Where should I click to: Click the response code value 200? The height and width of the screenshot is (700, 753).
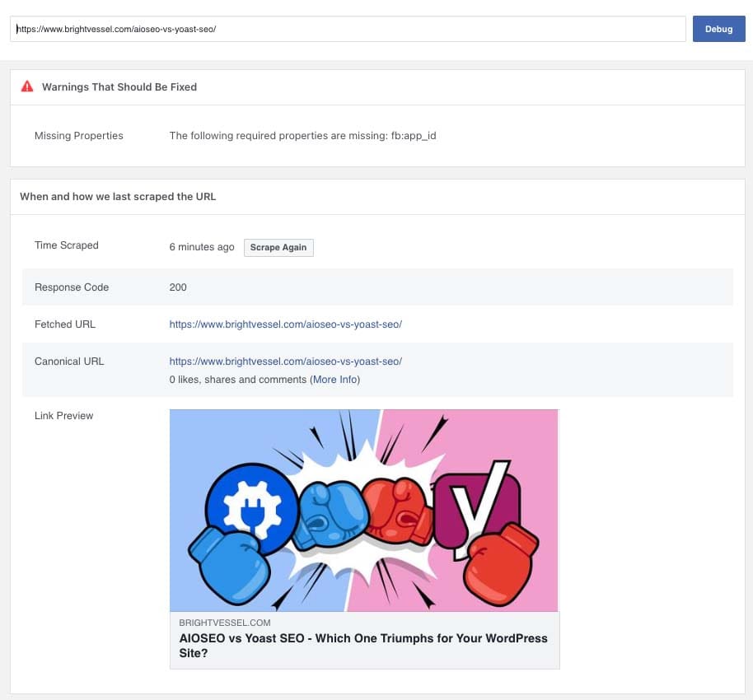178,287
